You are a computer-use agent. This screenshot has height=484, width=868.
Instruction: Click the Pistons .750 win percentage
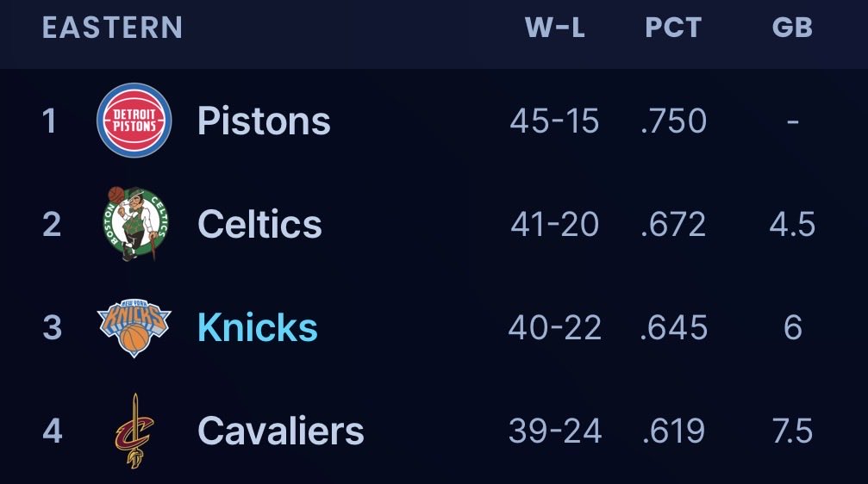pos(674,121)
